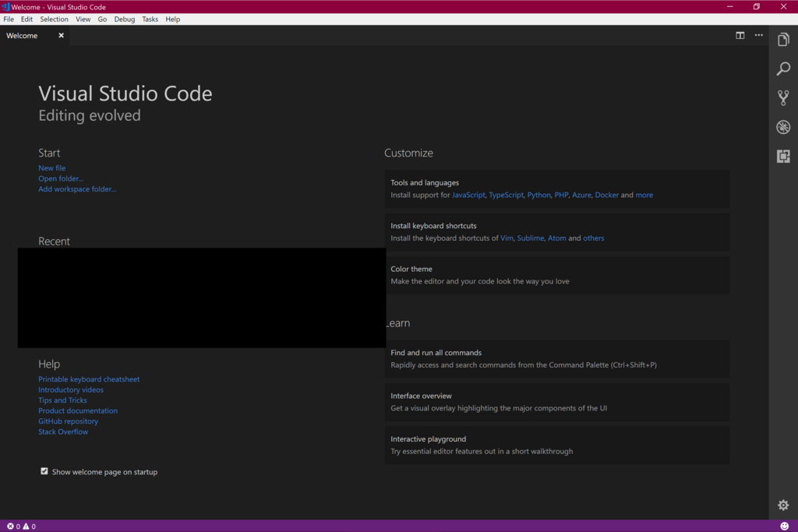Open the Go menu
Image resolution: width=798 pixels, height=532 pixels.
102,19
